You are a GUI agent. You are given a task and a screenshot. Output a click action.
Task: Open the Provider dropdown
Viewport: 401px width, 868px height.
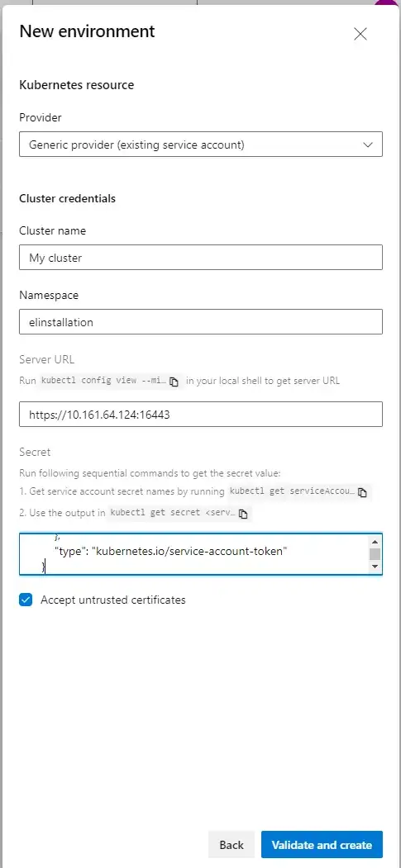200,144
